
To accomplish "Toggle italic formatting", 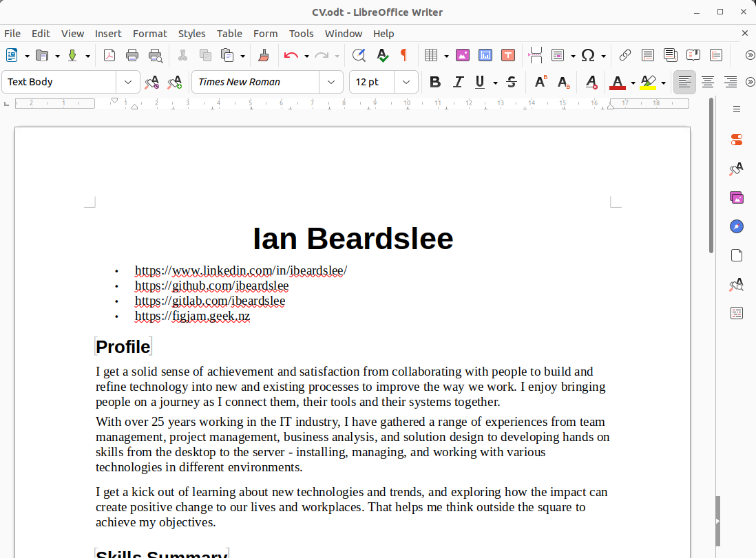I will tap(458, 82).
